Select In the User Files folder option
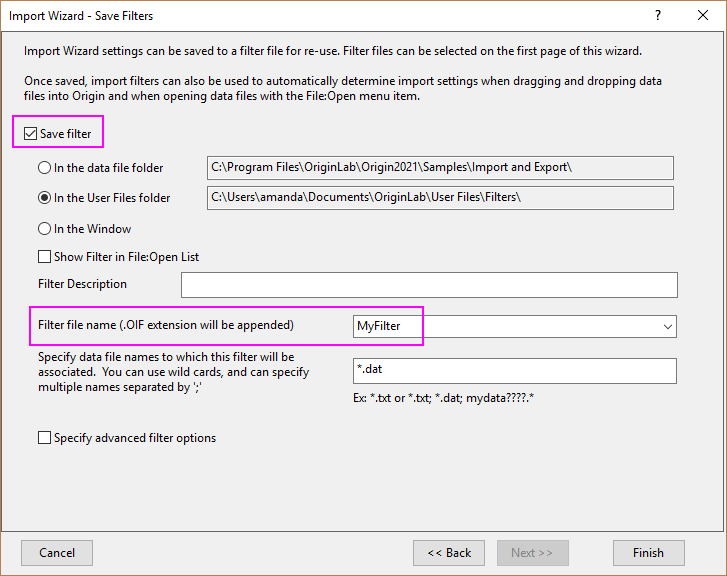727x576 pixels. coord(45,198)
